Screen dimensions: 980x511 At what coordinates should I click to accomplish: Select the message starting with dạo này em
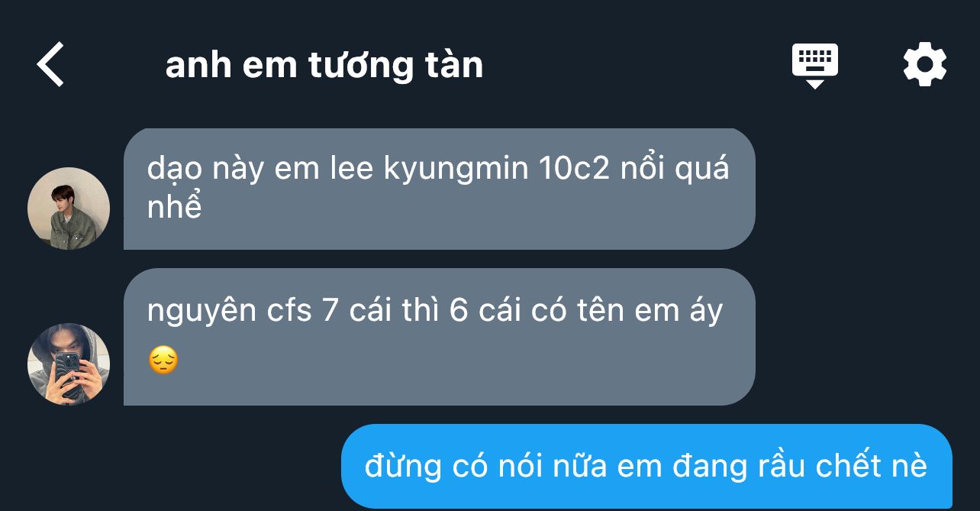tap(439, 189)
